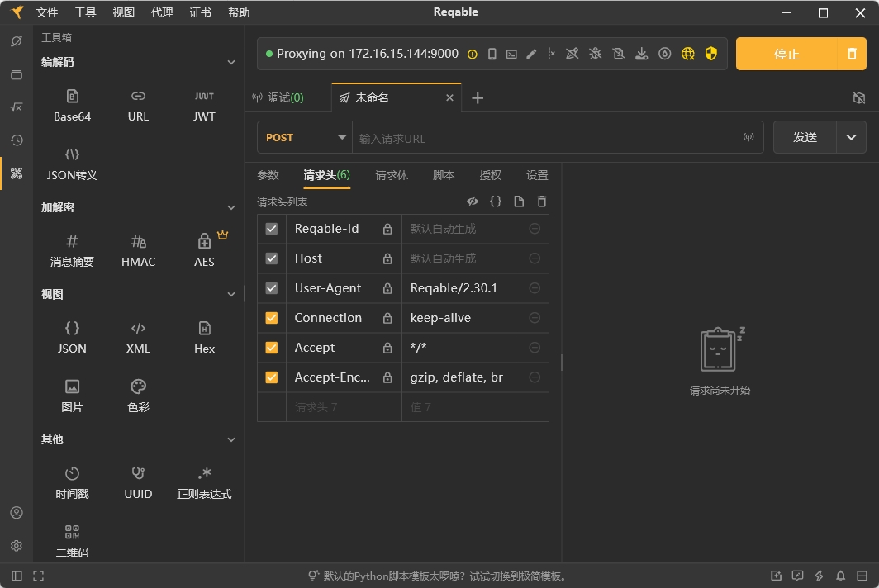Toggle the Host header checkbox

tap(271, 258)
